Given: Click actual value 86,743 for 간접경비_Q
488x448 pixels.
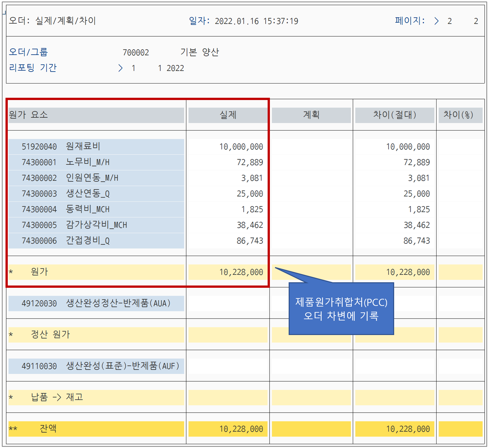Looking at the screenshot, I should (x=250, y=241).
